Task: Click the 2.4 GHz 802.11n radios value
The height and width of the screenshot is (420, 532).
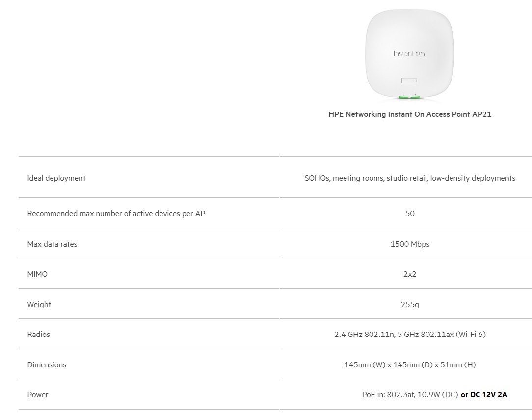Action: (x=410, y=335)
